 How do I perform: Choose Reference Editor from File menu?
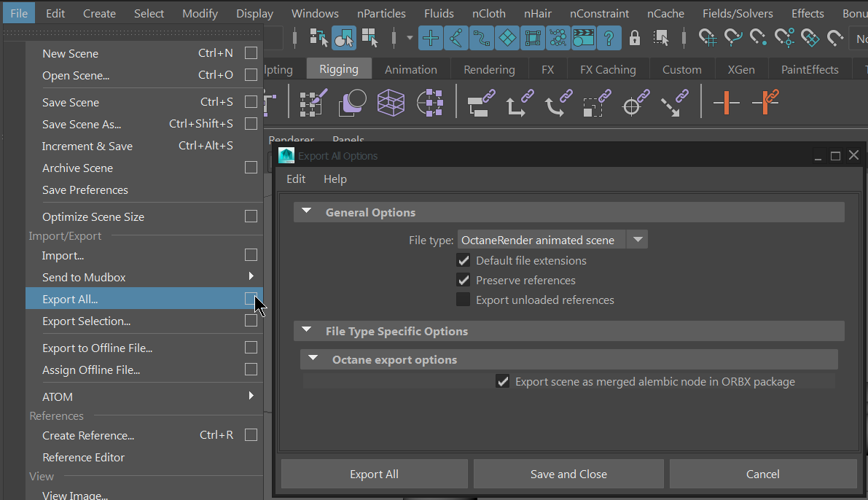(145, 458)
